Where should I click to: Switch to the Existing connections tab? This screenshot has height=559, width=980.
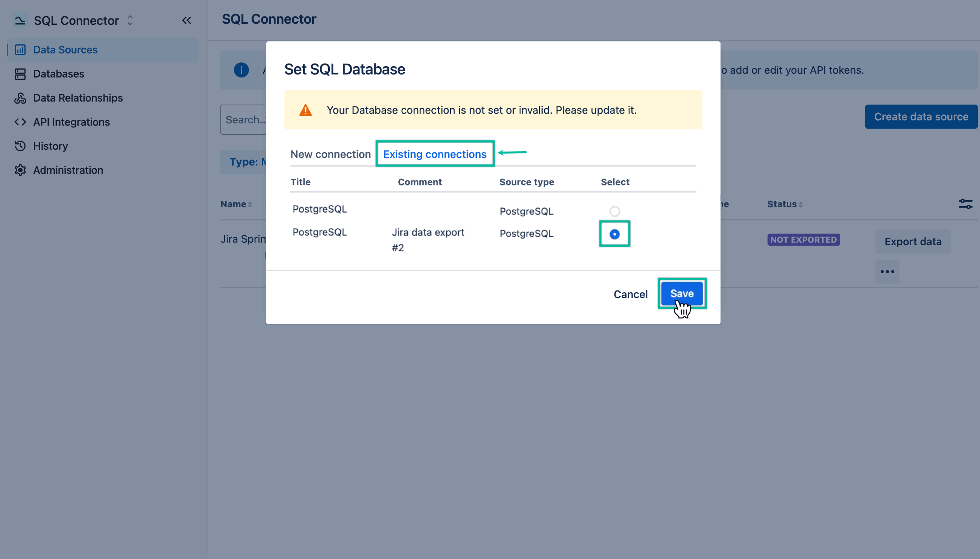[x=435, y=153]
